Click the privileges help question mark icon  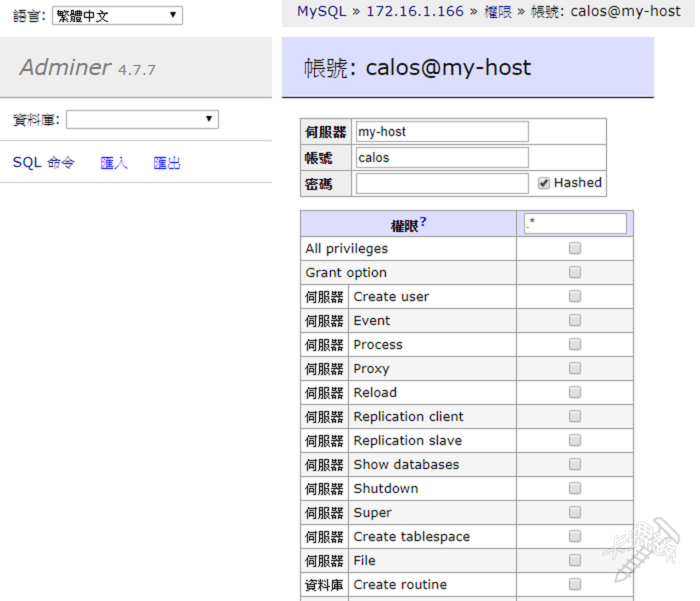pos(423,221)
